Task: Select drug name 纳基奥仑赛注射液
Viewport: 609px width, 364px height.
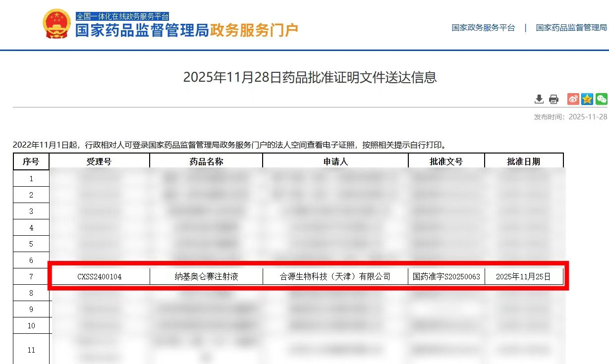Action: point(206,276)
